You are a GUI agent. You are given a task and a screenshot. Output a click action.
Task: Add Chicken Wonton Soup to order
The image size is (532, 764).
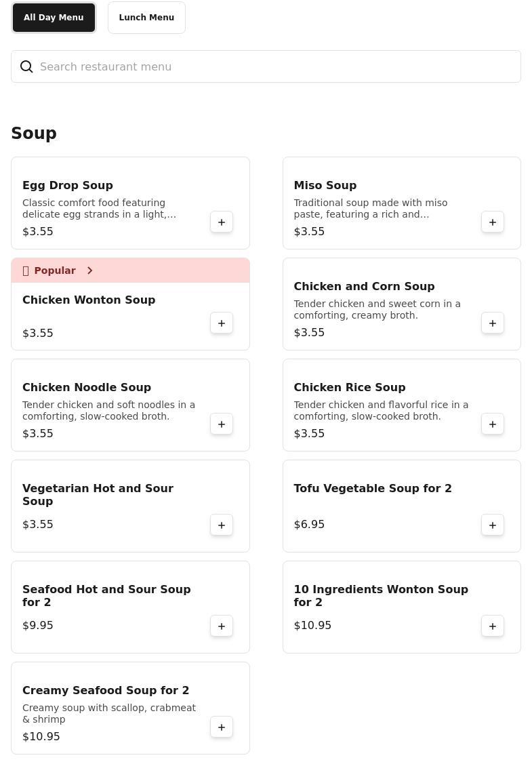[222, 323]
